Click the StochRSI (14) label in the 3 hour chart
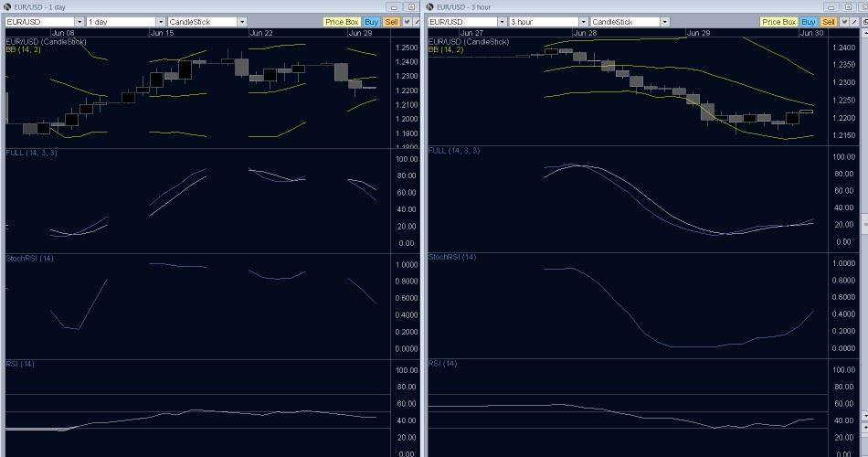 point(451,257)
